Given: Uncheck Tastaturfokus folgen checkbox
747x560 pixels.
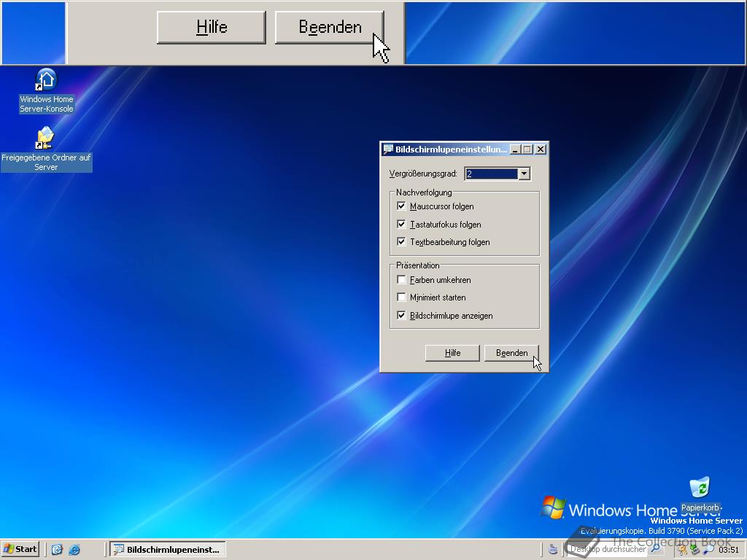Looking at the screenshot, I should click(x=401, y=225).
